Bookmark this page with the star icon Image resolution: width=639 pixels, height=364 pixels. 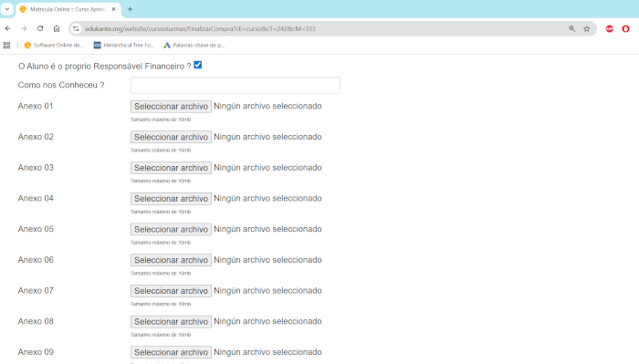[x=586, y=28]
